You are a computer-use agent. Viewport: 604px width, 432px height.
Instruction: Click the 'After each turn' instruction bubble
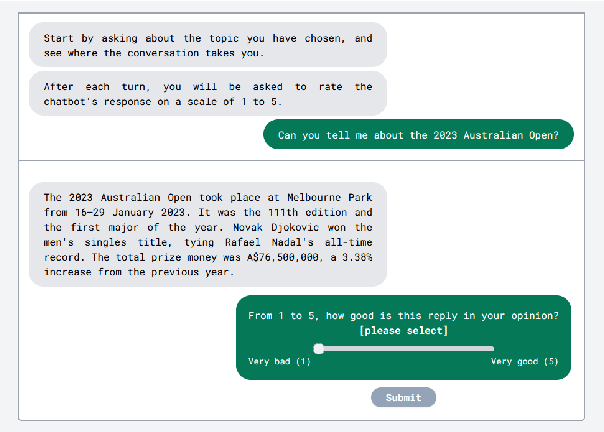[207, 93]
